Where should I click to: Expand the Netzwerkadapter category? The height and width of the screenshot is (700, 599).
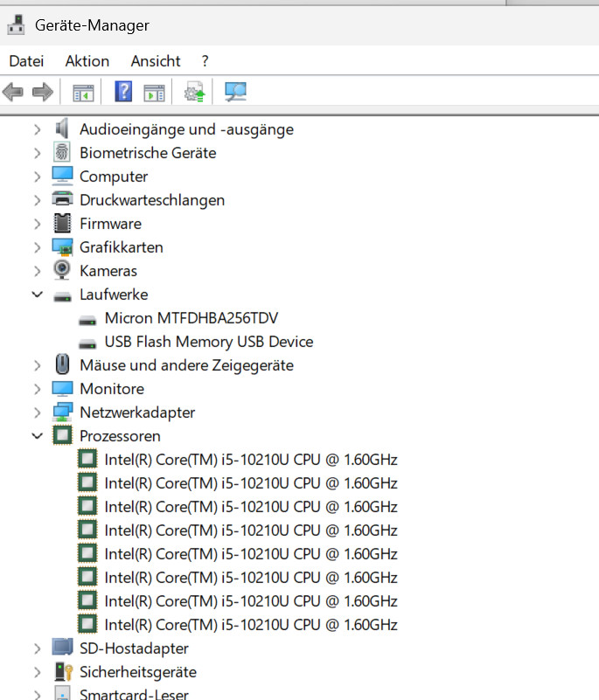point(37,412)
